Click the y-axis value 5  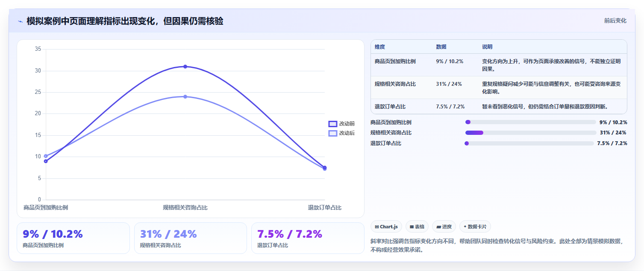(39, 178)
